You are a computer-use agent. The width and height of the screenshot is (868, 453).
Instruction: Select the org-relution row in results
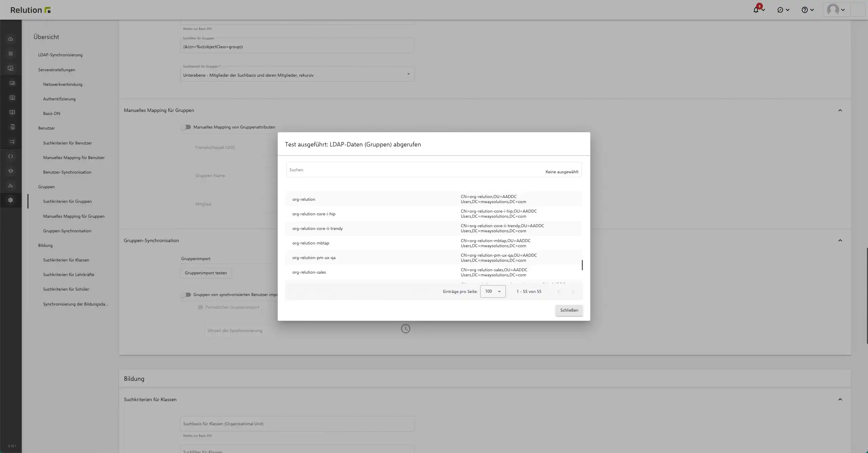pos(433,199)
